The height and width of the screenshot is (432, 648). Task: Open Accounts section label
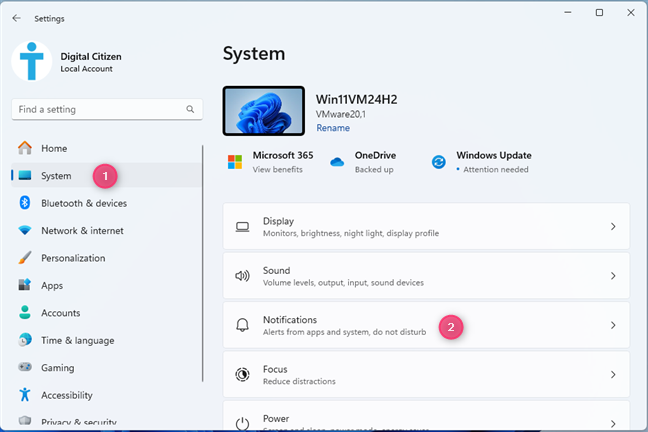[x=61, y=313]
